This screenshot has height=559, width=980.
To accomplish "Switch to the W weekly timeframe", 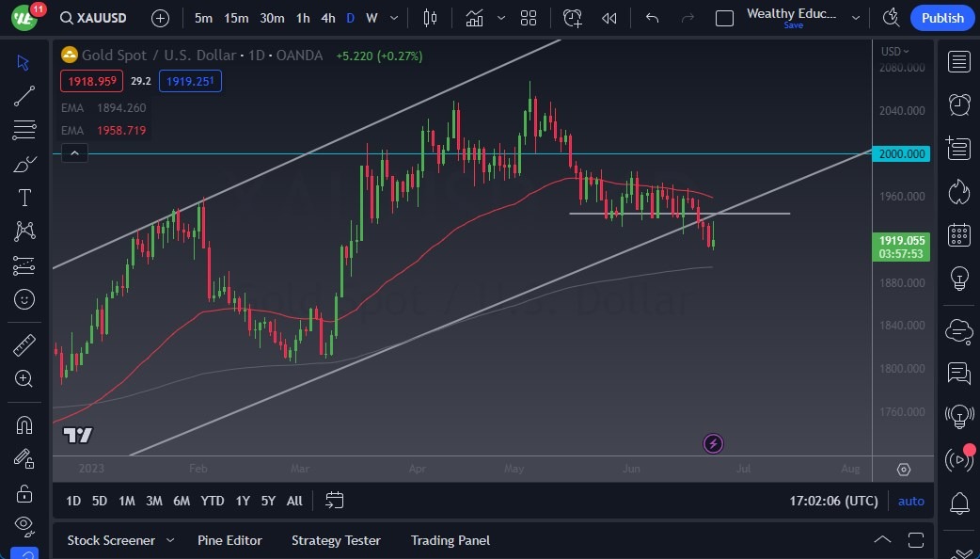I will click(371, 18).
